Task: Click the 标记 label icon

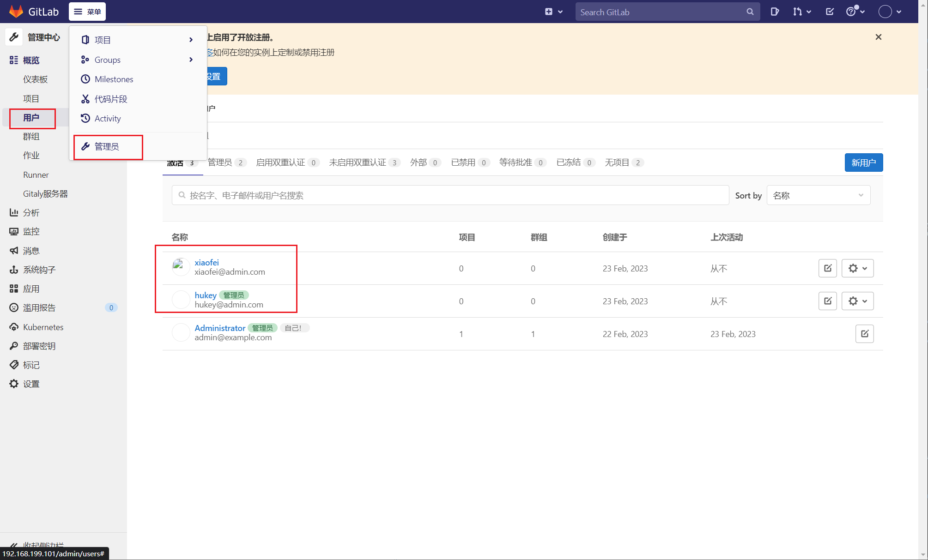Action: (x=14, y=365)
